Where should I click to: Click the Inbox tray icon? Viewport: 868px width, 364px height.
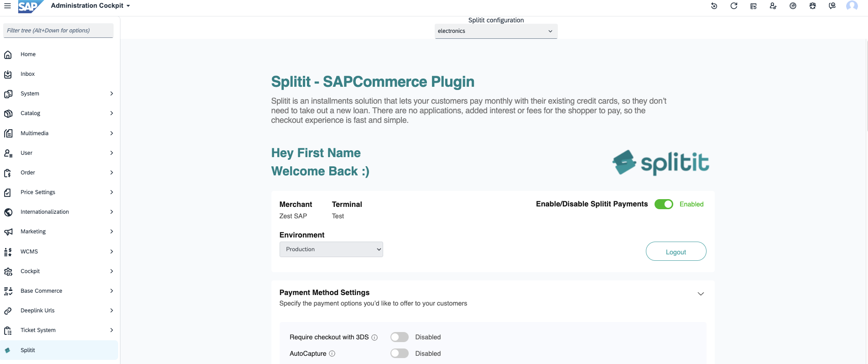click(8, 74)
